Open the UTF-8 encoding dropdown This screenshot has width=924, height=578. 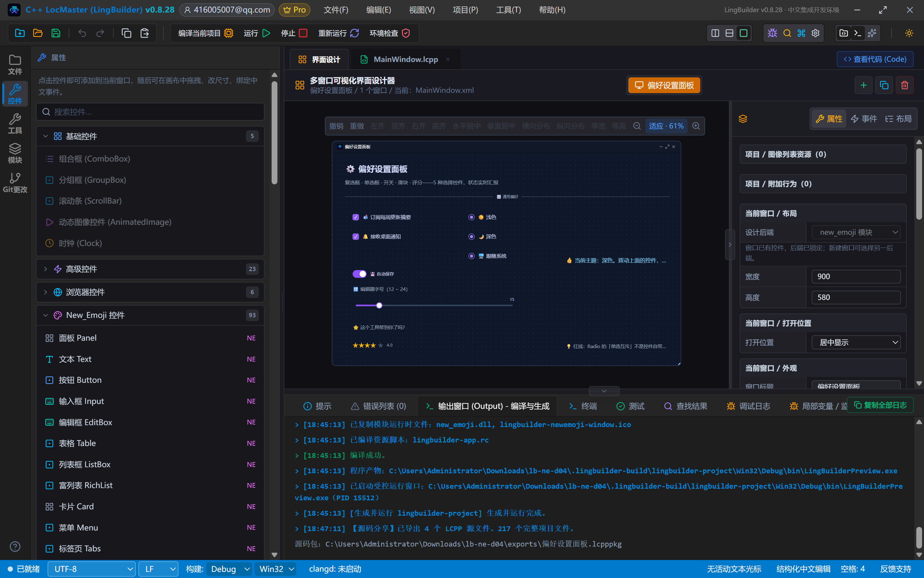[92, 569]
